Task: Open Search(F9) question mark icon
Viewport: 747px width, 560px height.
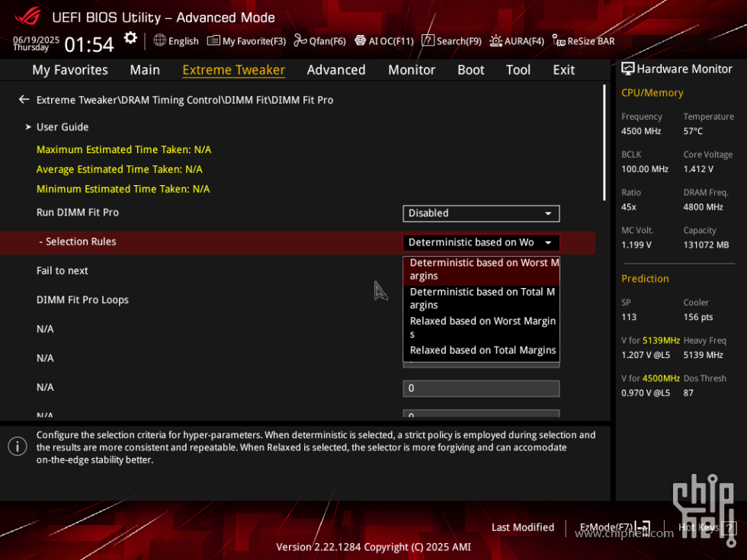Action: click(428, 40)
